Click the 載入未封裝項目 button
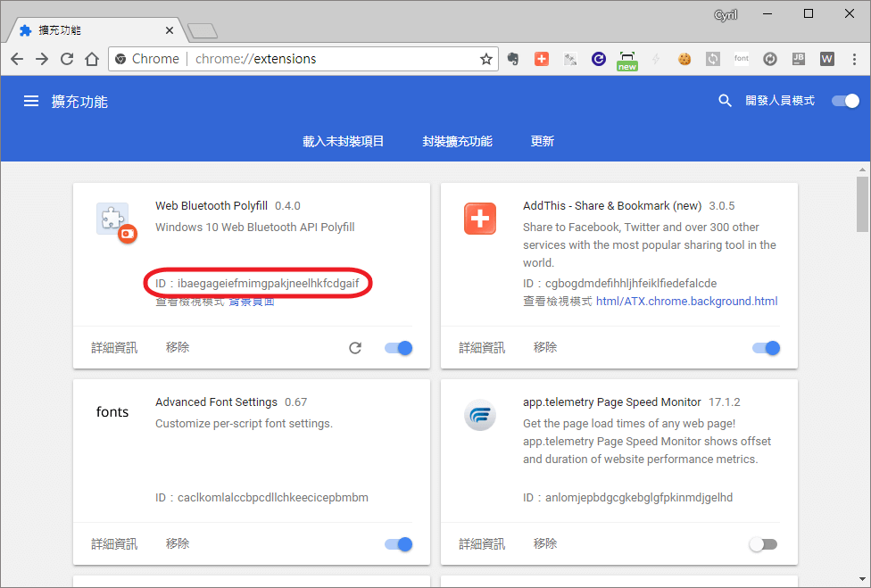Screen dimensions: 871x588 (343, 141)
